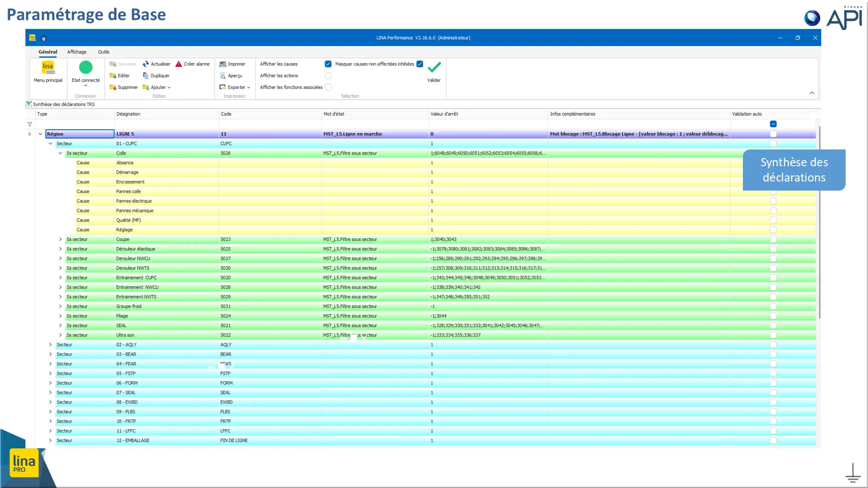Expand the 02 - AQLY Secteur row

pyautogui.click(x=50, y=345)
